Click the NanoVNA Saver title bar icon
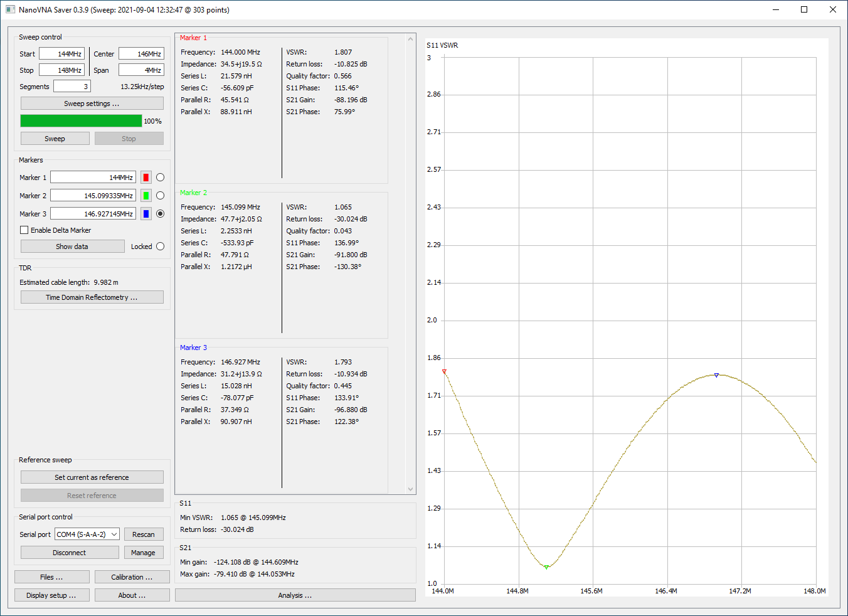The width and height of the screenshot is (848, 616). (x=10, y=9)
